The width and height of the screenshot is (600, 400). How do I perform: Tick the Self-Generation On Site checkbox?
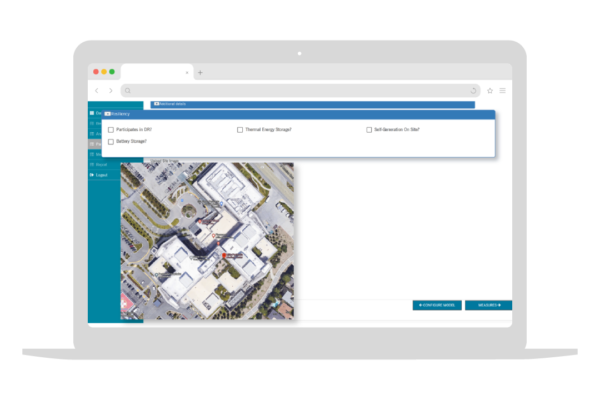(369, 130)
